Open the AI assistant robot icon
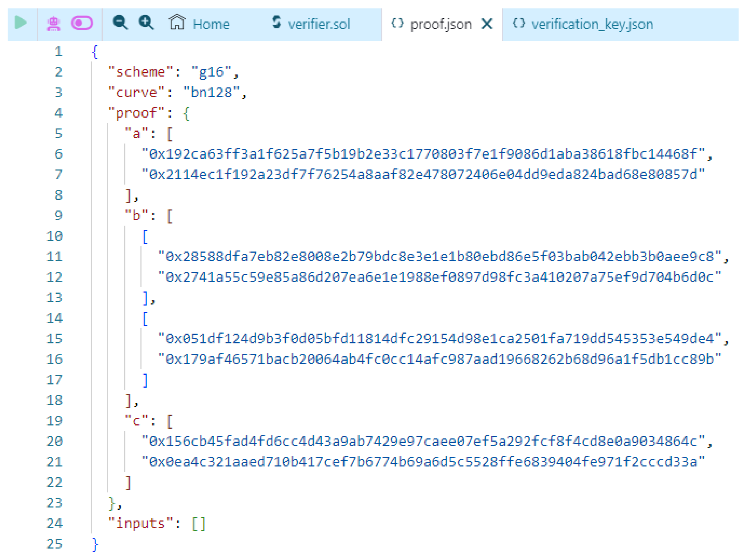The height and width of the screenshot is (560, 747). coord(53,24)
